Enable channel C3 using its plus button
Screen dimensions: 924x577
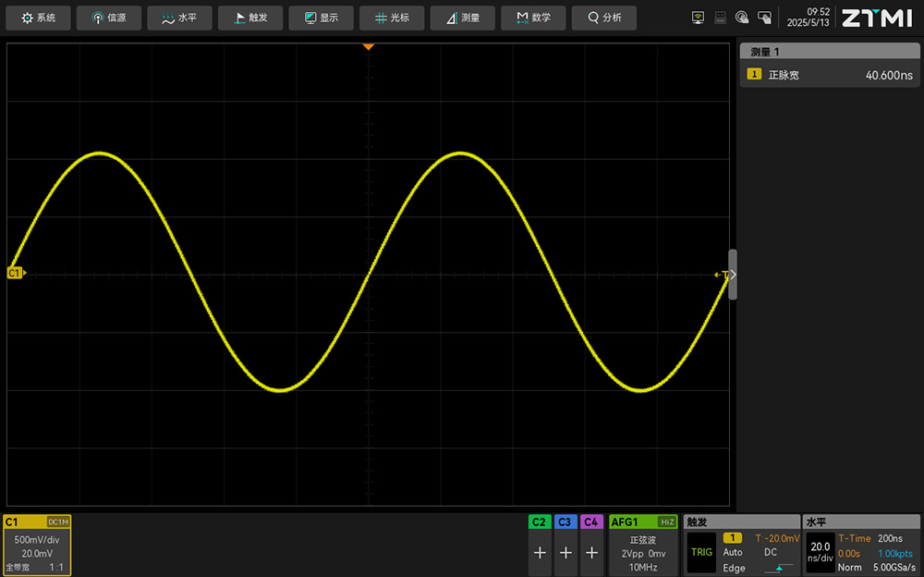click(x=565, y=553)
